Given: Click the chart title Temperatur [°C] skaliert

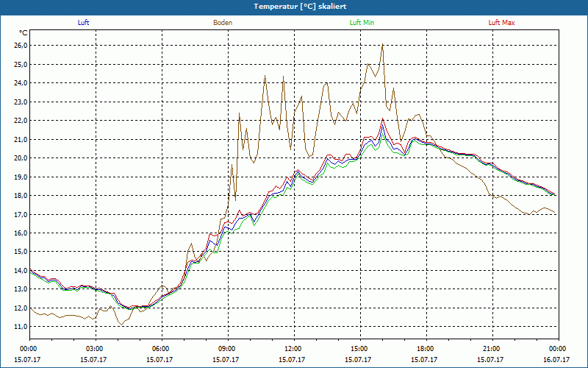Looking at the screenshot, I should point(300,7).
